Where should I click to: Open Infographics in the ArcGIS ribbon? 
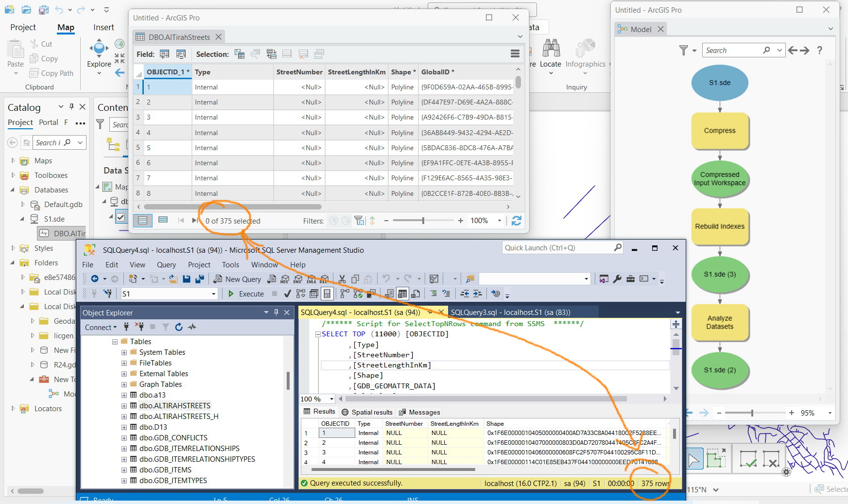(x=585, y=57)
